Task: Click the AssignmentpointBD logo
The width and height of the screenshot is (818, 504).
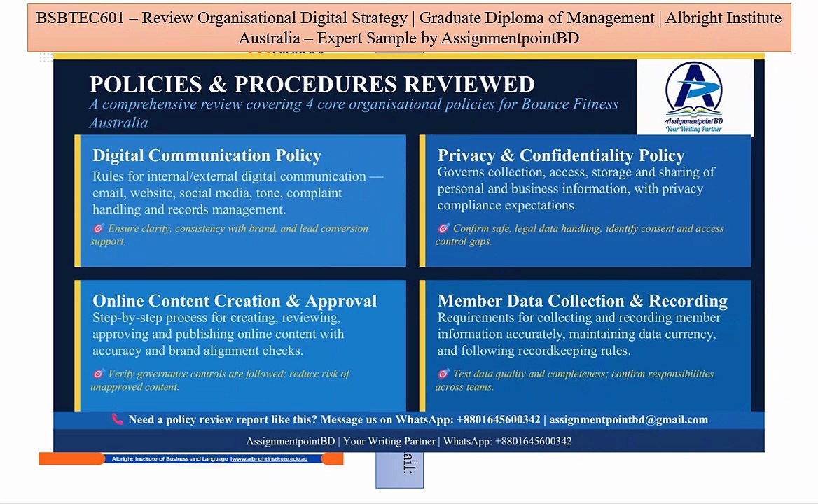Action: click(x=694, y=97)
